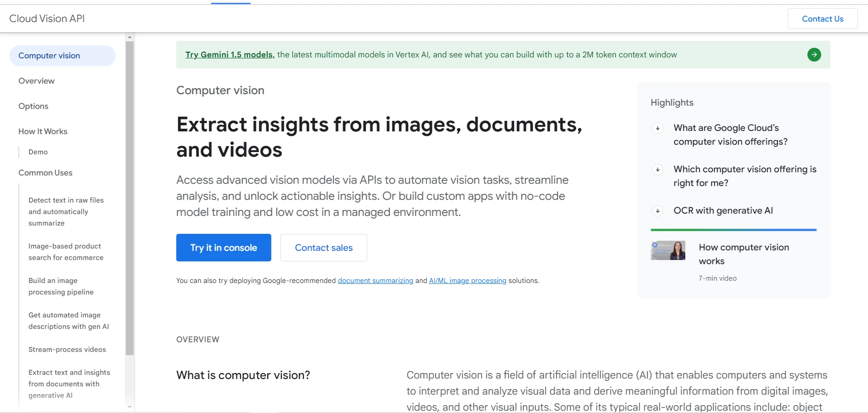Click the sidebar scrollbar down arrow

(129, 407)
